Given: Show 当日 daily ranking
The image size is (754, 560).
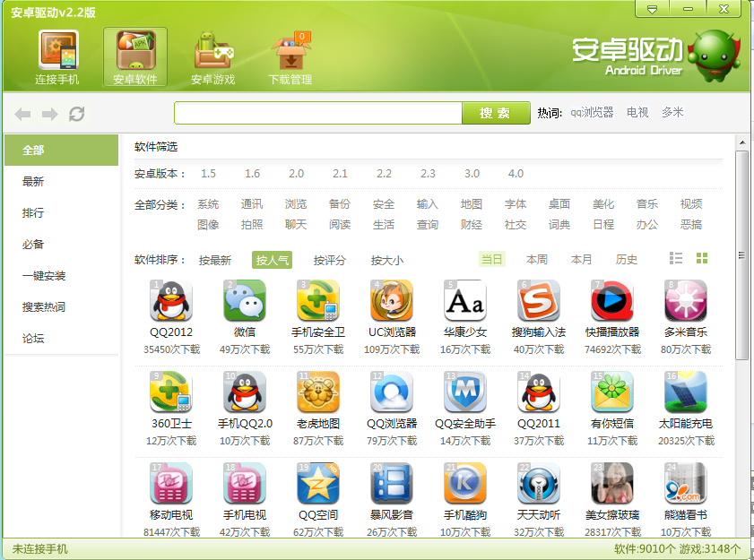Looking at the screenshot, I should tap(491, 259).
